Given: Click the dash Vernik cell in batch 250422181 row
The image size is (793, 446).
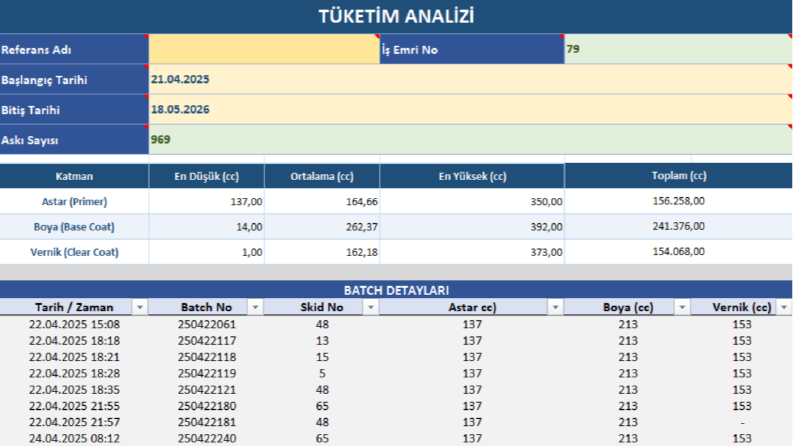Looking at the screenshot, I should (741, 422).
